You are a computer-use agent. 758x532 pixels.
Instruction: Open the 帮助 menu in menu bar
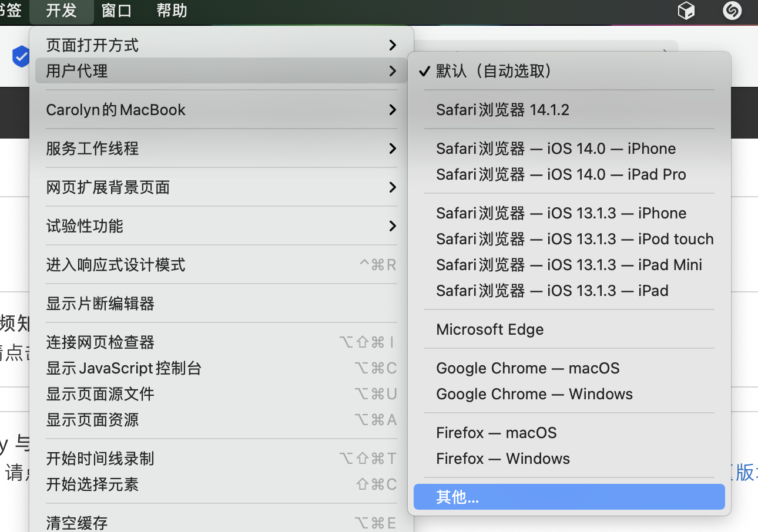coord(172,11)
